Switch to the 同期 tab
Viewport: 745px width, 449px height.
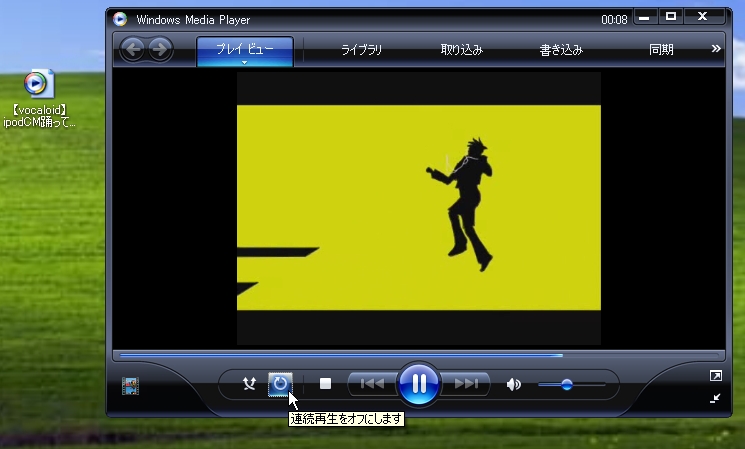pyautogui.click(x=661, y=49)
